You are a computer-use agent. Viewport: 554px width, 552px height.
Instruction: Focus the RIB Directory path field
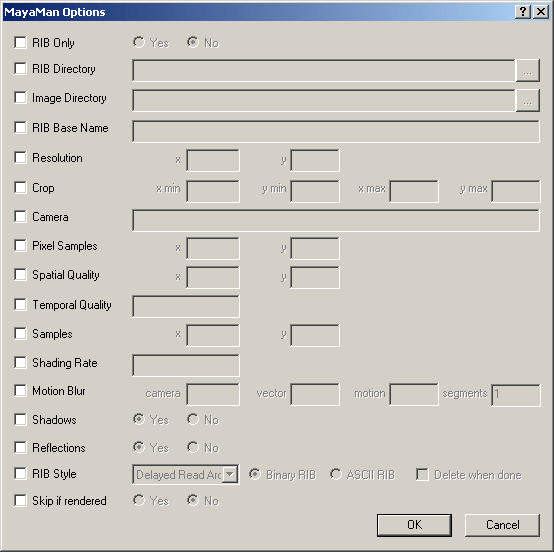click(x=324, y=70)
